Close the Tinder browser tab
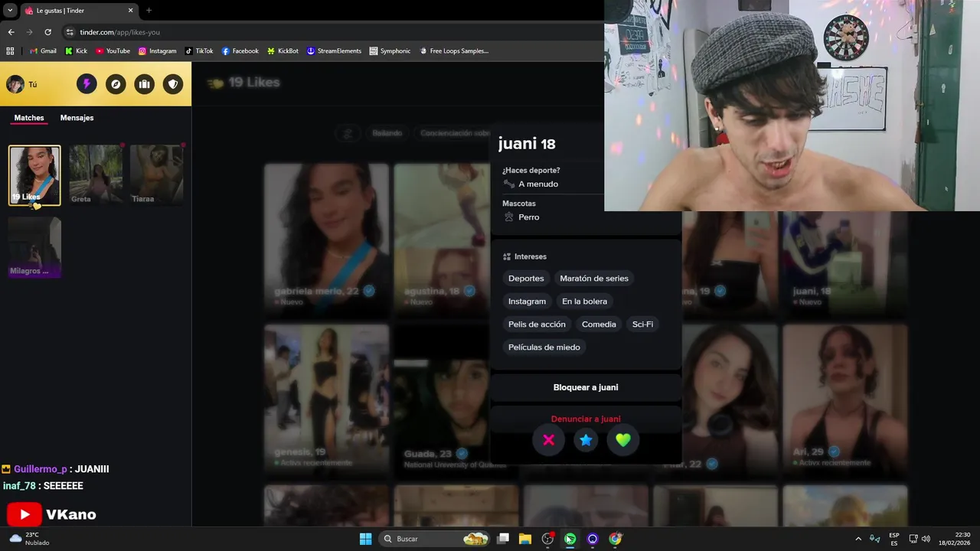The height and width of the screenshot is (551, 980). 130,11
